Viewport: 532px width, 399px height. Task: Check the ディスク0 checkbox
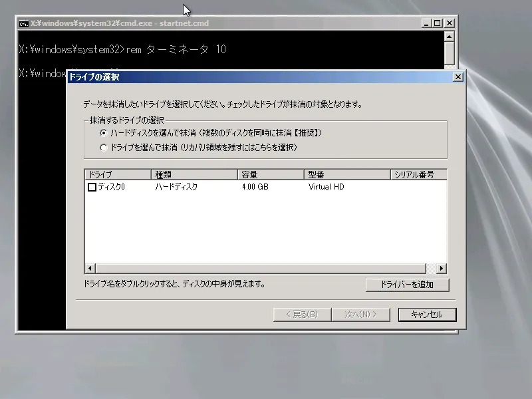[x=92, y=187]
